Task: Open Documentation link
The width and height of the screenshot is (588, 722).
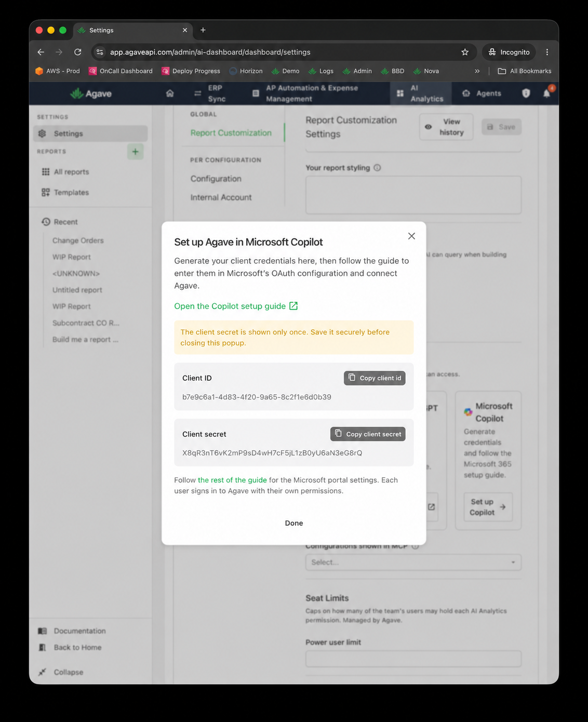Action: 72,631
